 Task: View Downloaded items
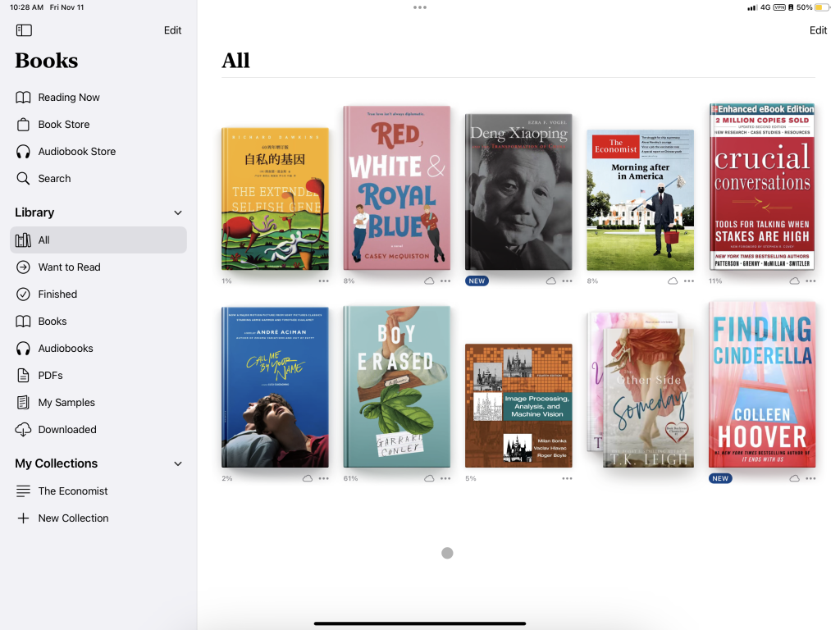coord(66,429)
